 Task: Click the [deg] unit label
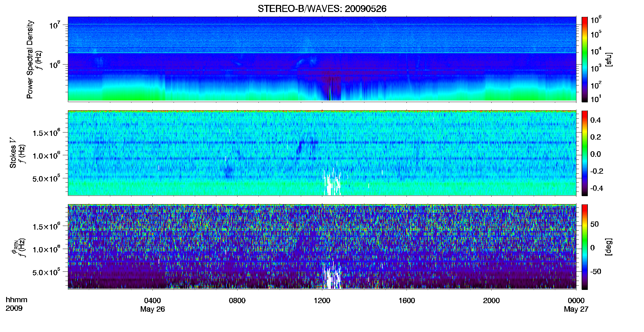coord(609,247)
